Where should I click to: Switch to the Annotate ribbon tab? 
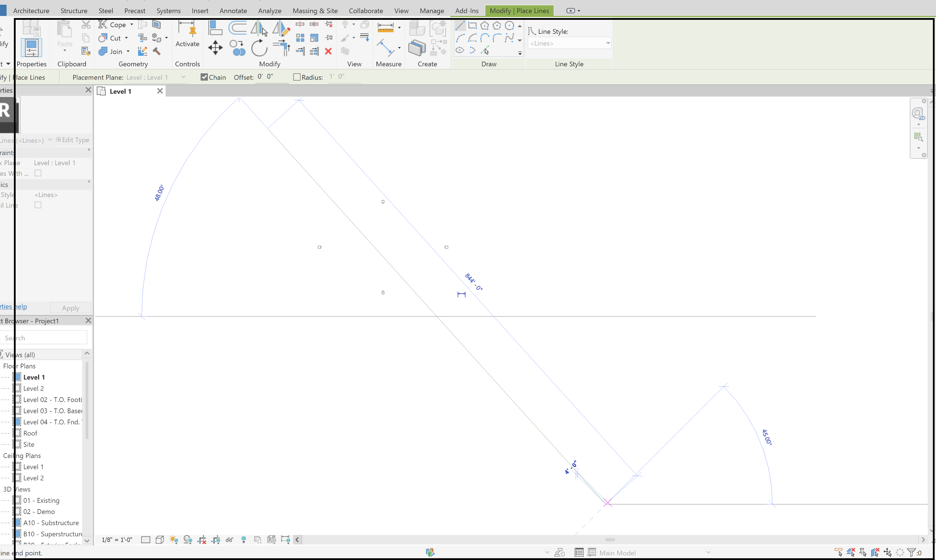233,10
